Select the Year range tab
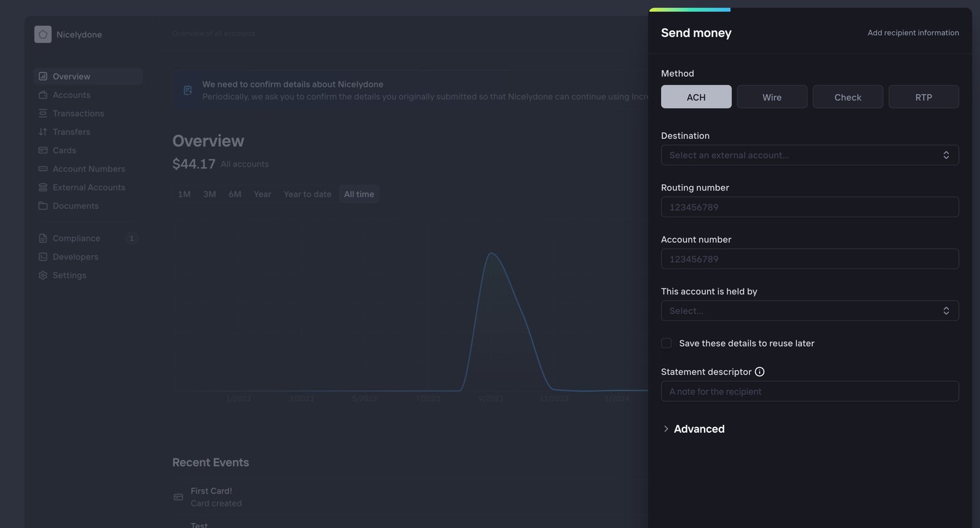980x528 pixels. tap(262, 194)
